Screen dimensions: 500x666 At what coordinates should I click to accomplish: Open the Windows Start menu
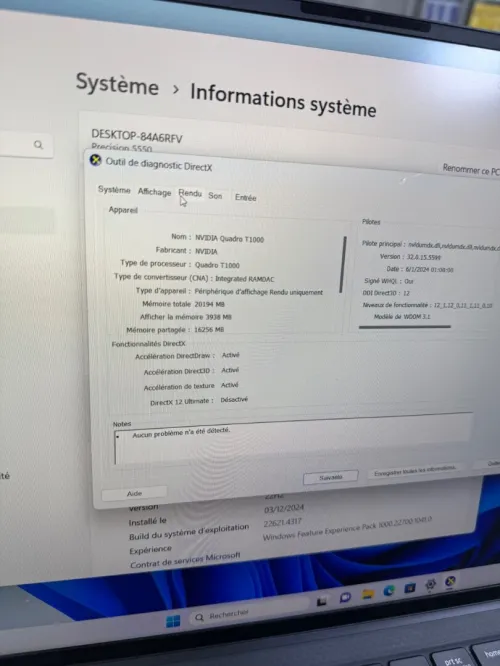[173, 621]
